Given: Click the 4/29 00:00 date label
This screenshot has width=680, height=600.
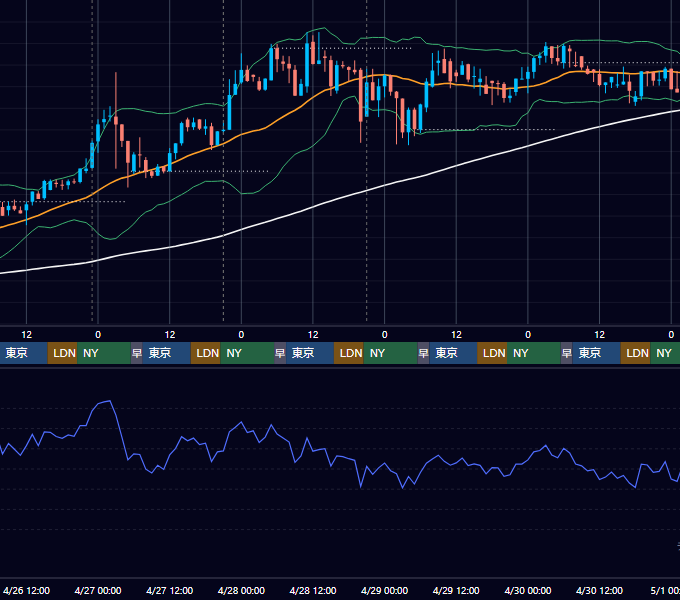Looking at the screenshot, I should tap(384, 590).
